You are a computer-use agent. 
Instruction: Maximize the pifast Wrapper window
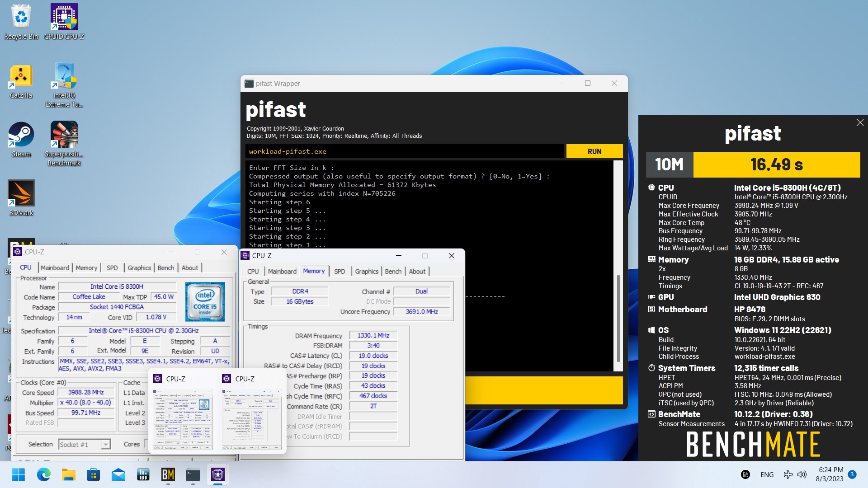(588, 83)
